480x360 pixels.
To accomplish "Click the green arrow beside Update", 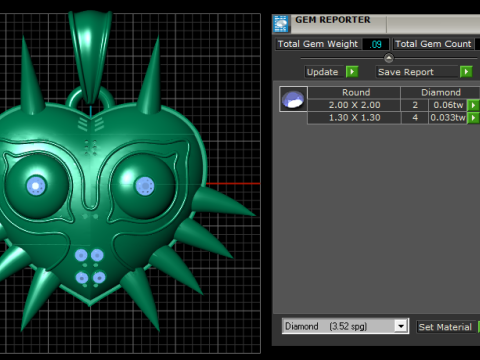I will pyautogui.click(x=352, y=72).
